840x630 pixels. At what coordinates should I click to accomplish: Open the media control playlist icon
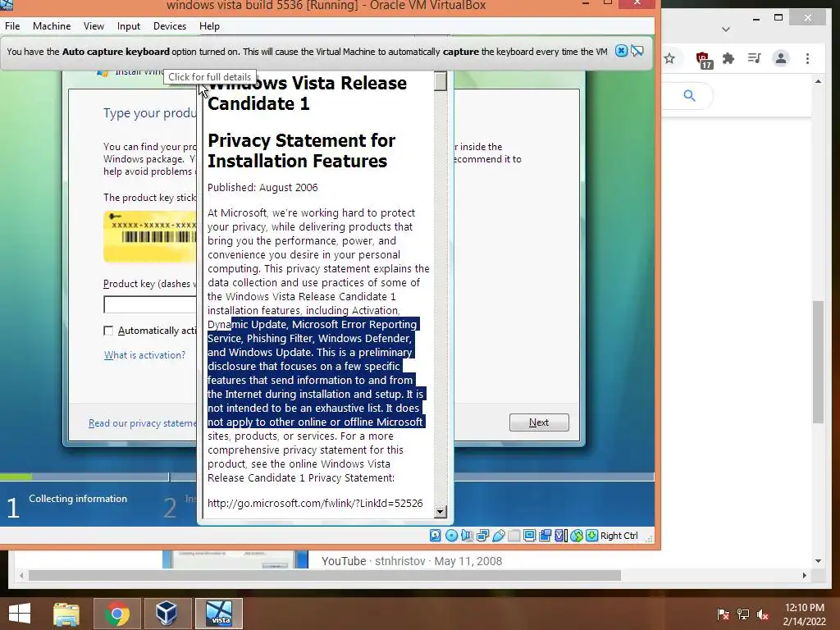coord(755,58)
